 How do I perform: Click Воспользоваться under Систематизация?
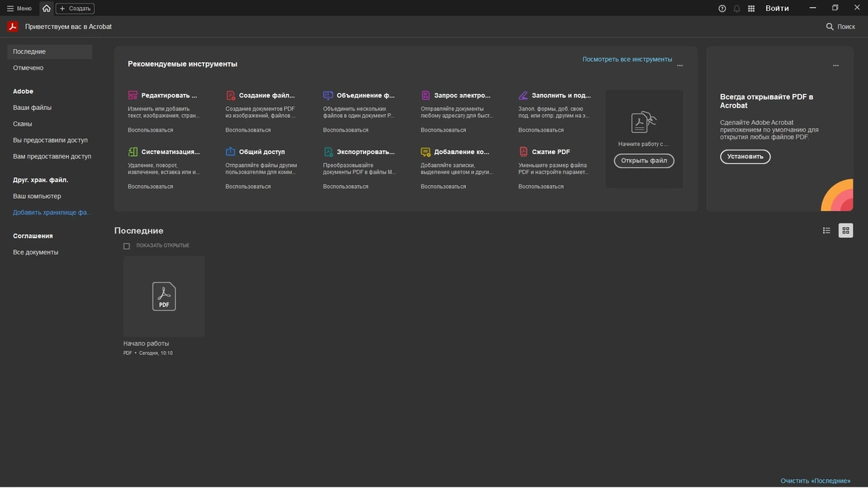pyautogui.click(x=150, y=187)
